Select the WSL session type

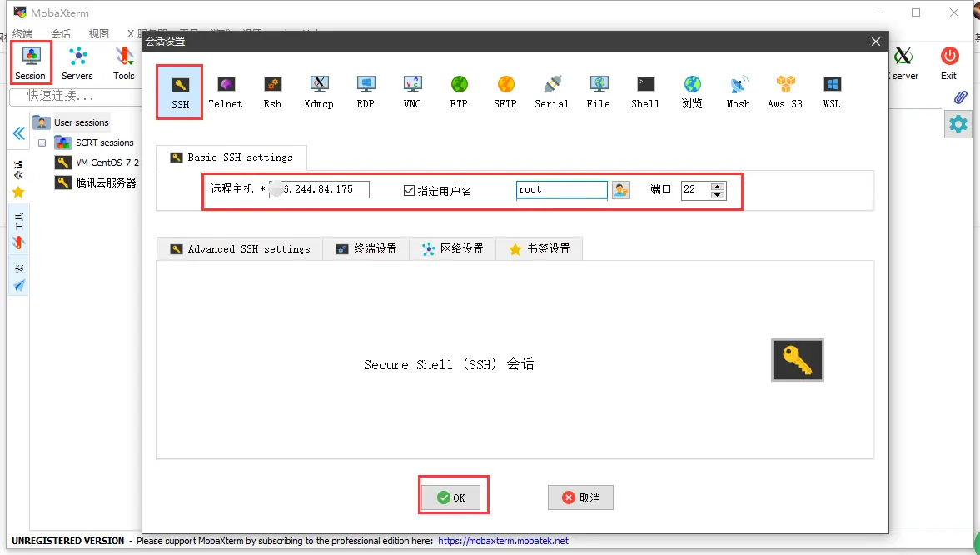(832, 92)
